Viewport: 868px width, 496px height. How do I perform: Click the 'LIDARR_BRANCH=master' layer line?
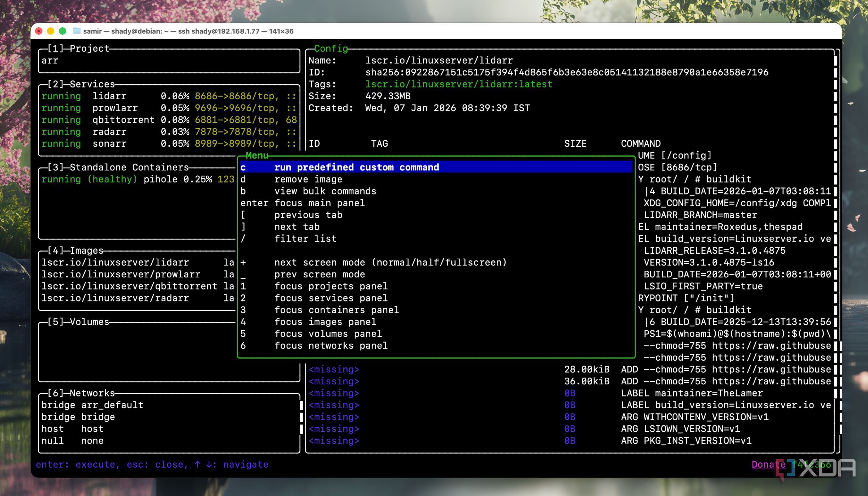pyautogui.click(x=700, y=215)
